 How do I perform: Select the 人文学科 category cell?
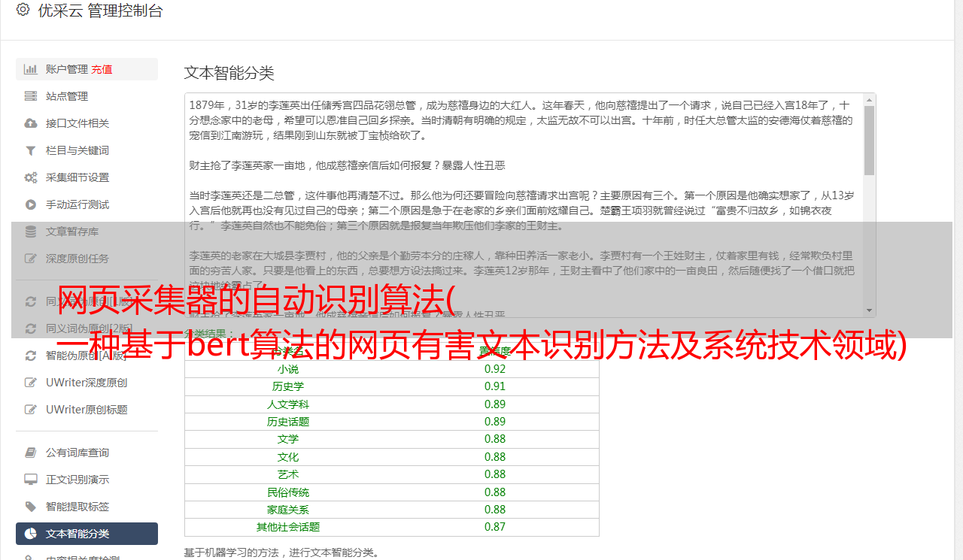click(x=288, y=404)
